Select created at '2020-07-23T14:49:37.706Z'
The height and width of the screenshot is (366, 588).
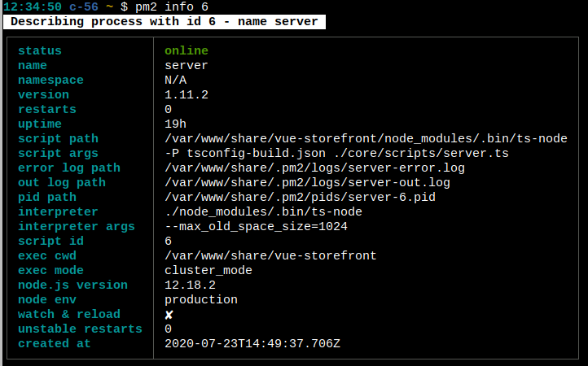252,343
